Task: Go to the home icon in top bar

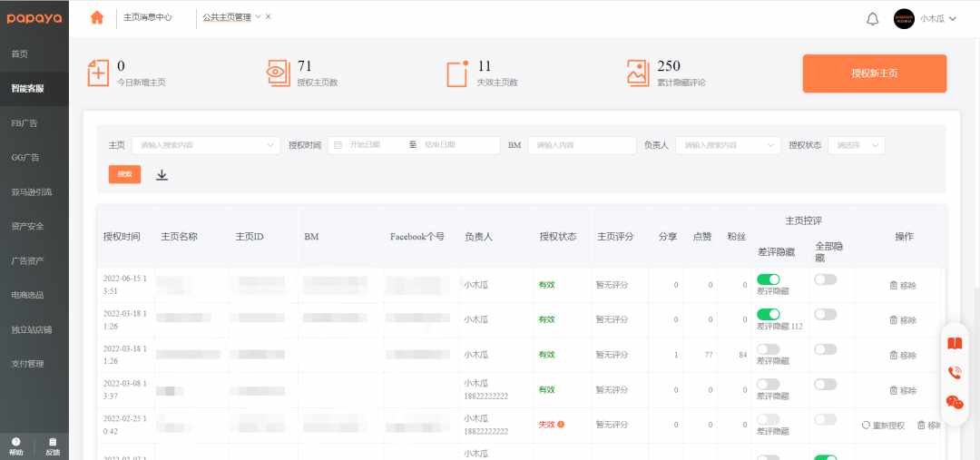Action: click(97, 18)
